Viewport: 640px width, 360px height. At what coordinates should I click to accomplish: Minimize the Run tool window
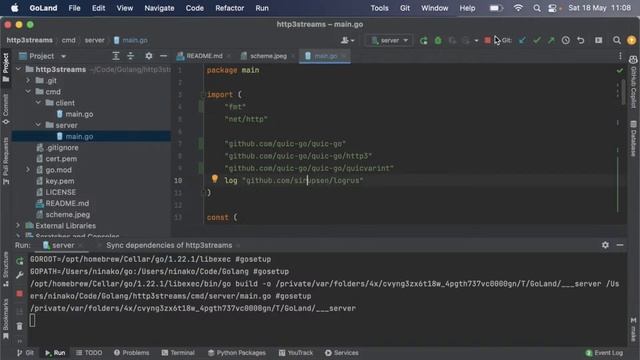click(x=620, y=245)
